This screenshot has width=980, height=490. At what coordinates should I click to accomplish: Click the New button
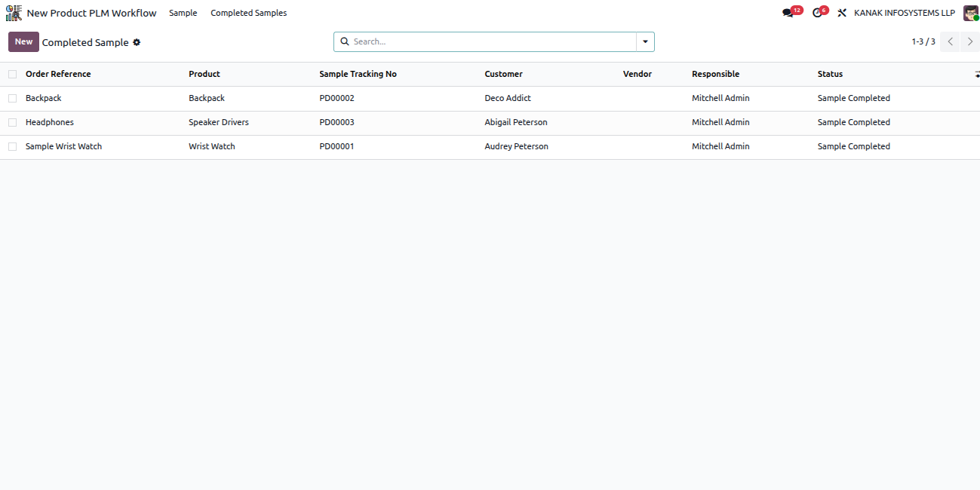pos(23,41)
